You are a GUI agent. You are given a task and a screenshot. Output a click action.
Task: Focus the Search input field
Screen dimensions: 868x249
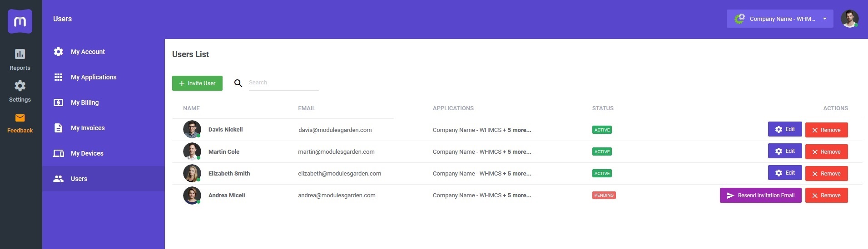coord(283,83)
